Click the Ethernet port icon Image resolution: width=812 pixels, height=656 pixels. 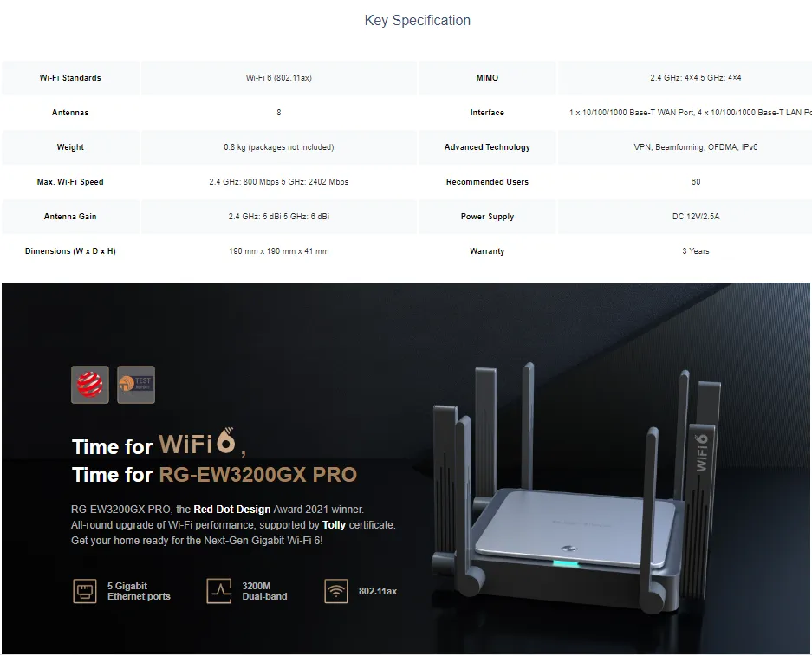point(84,591)
